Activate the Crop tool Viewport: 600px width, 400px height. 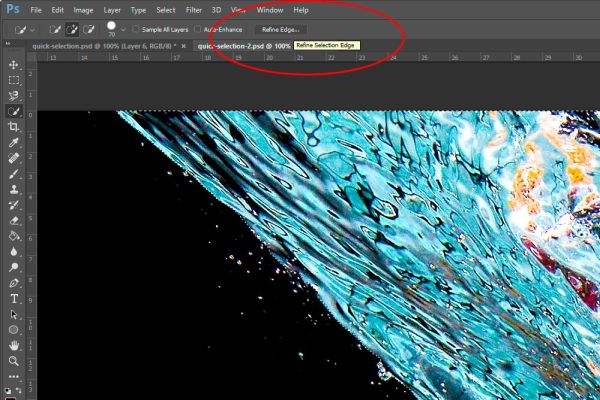point(14,127)
